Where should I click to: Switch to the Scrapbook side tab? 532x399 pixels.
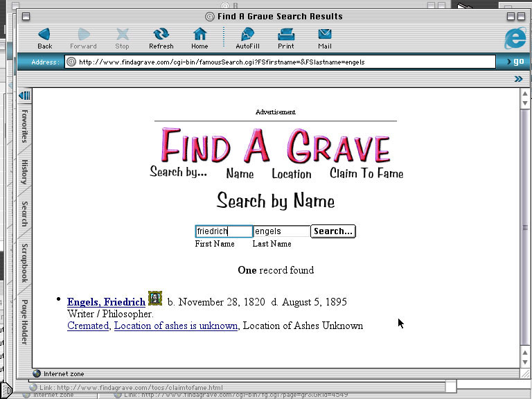point(24,263)
